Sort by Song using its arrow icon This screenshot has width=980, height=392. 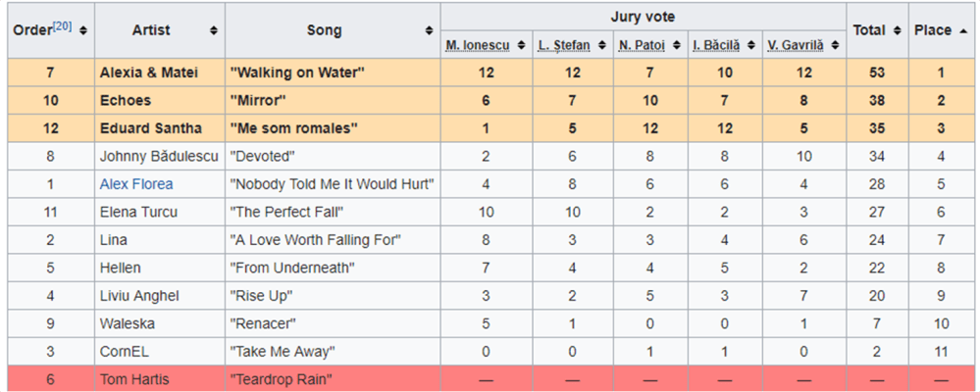click(x=430, y=30)
